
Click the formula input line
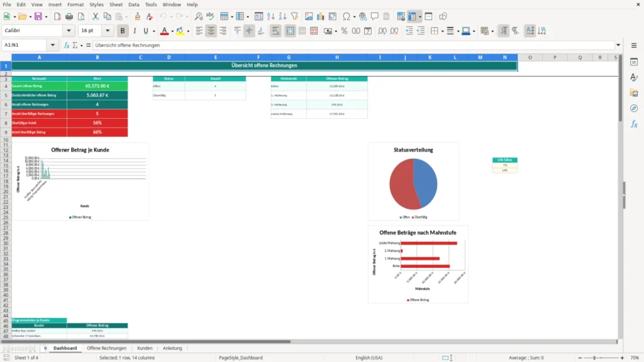353,45
